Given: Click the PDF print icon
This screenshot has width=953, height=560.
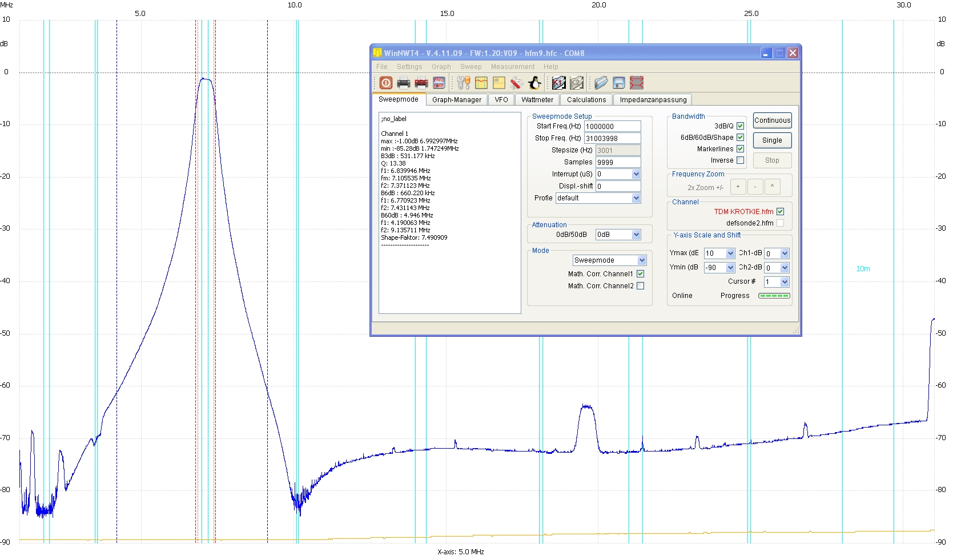Looking at the screenshot, I should 421,83.
